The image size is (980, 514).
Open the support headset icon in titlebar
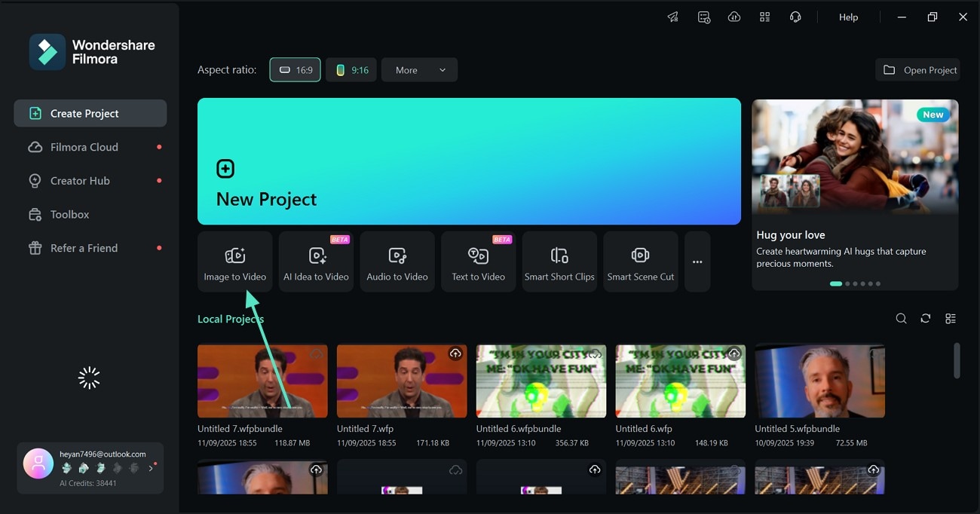[x=795, y=17]
